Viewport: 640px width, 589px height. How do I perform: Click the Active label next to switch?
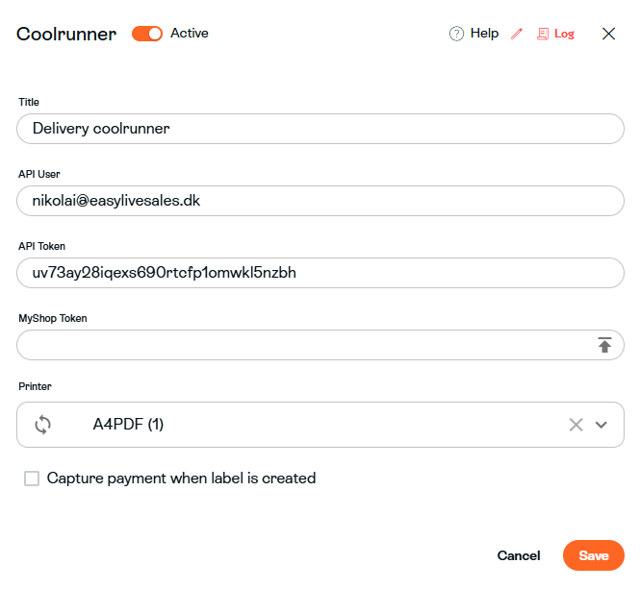(189, 33)
